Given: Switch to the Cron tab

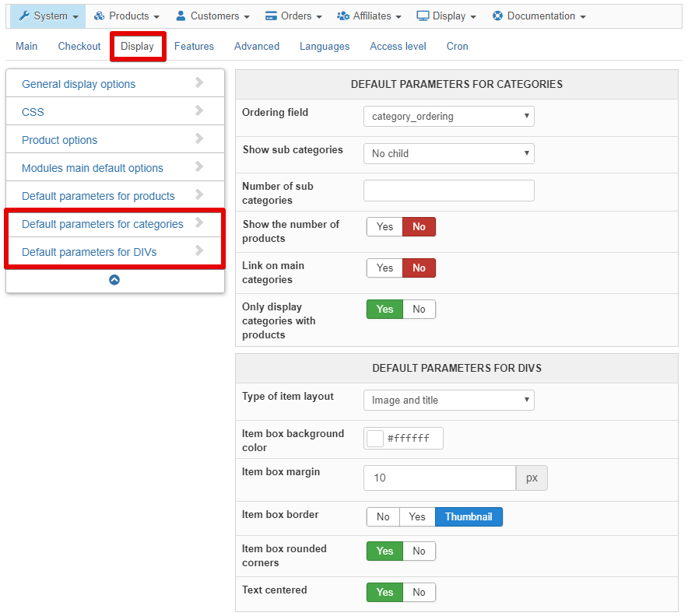Looking at the screenshot, I should click(457, 47).
